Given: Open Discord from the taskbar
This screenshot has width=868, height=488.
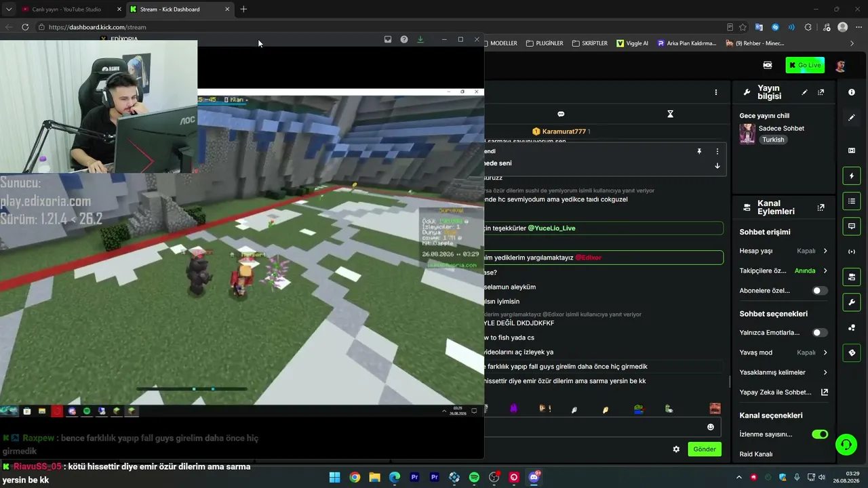Looking at the screenshot, I should (x=534, y=477).
